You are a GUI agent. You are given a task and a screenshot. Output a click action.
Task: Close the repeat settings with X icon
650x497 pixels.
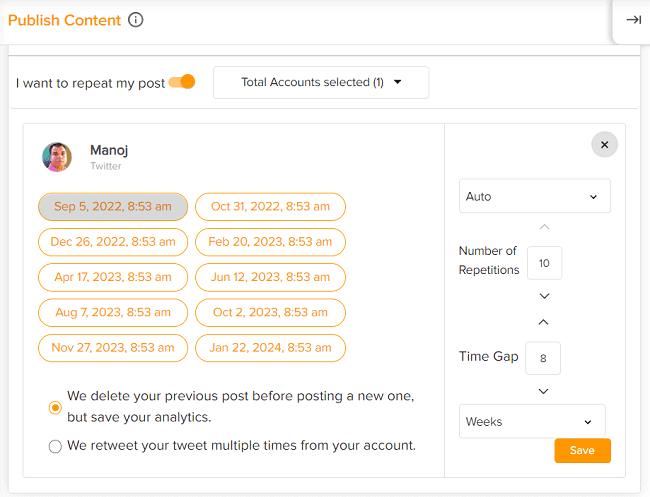tap(604, 145)
